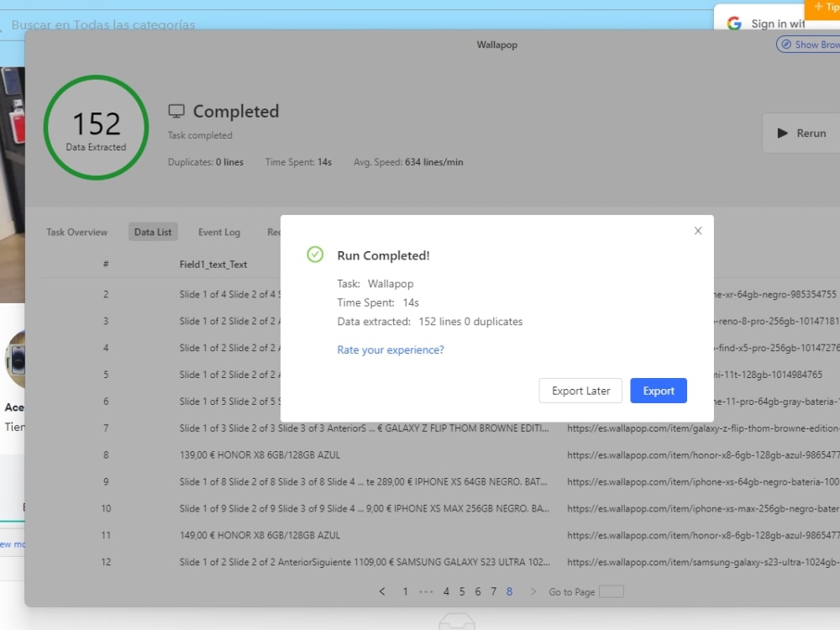Click Field1_text_Text column header
840x630 pixels.
click(x=213, y=264)
